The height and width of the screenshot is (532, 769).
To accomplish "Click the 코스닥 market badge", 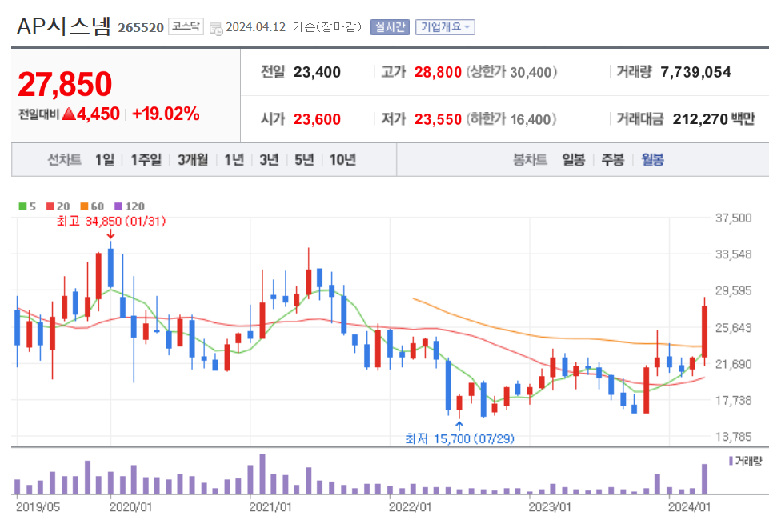I will [186, 26].
